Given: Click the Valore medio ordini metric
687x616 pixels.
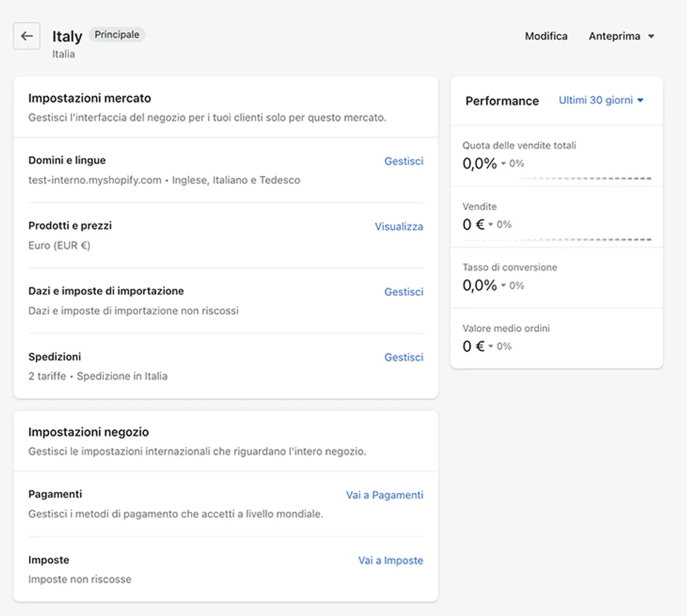Looking at the screenshot, I should click(506, 328).
